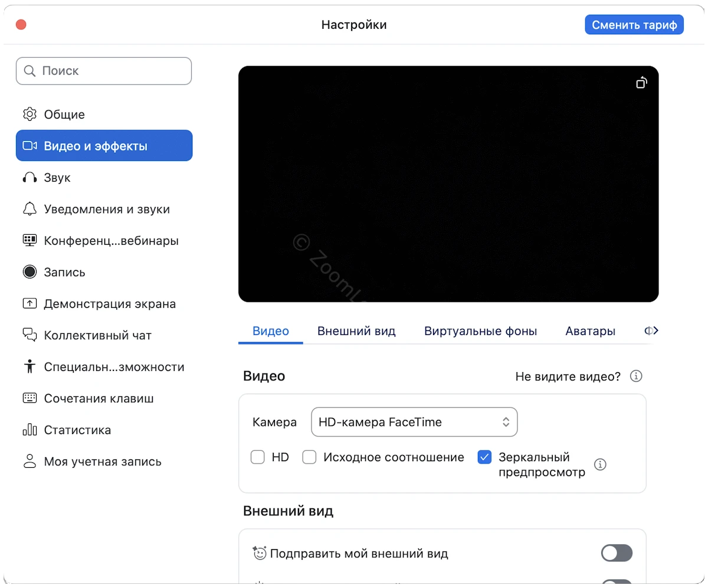The image size is (708, 588).
Task: Switch to the Аватары tab
Action: pos(590,331)
